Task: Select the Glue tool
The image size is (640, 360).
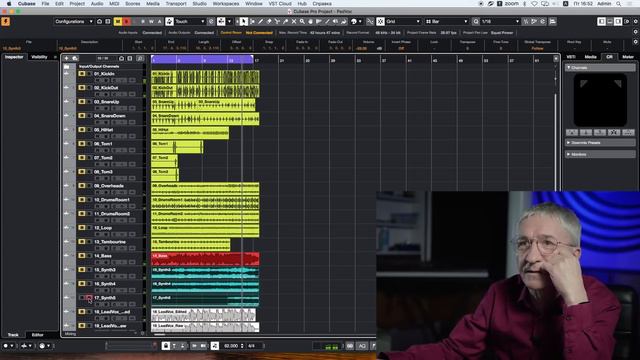Action: pos(285,21)
